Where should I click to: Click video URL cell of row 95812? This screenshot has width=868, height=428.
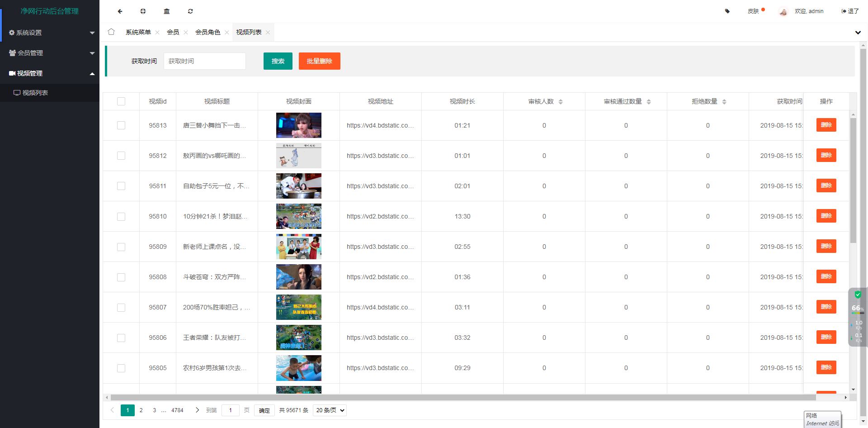point(381,156)
